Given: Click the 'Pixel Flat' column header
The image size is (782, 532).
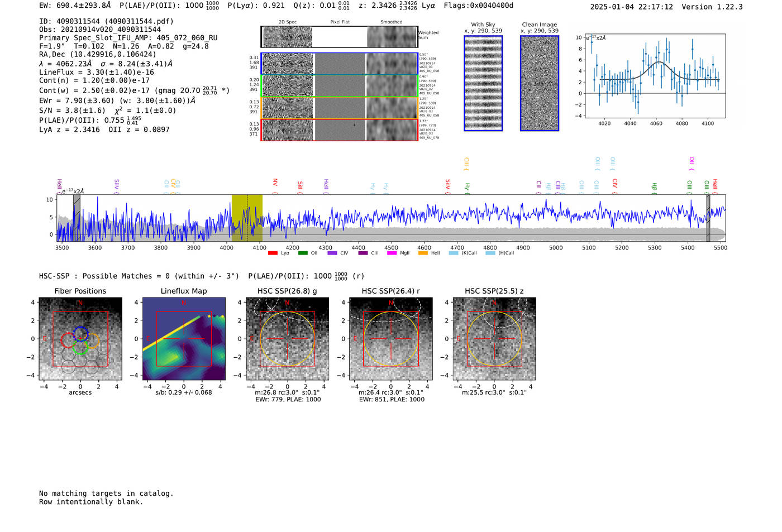Looking at the screenshot, I should point(340,22).
